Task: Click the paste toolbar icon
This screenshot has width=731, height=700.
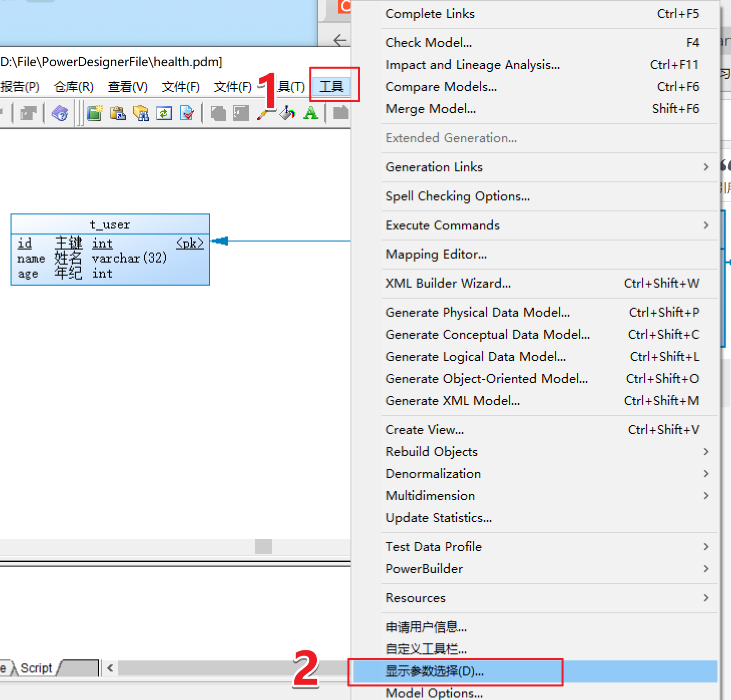Action: (x=118, y=114)
